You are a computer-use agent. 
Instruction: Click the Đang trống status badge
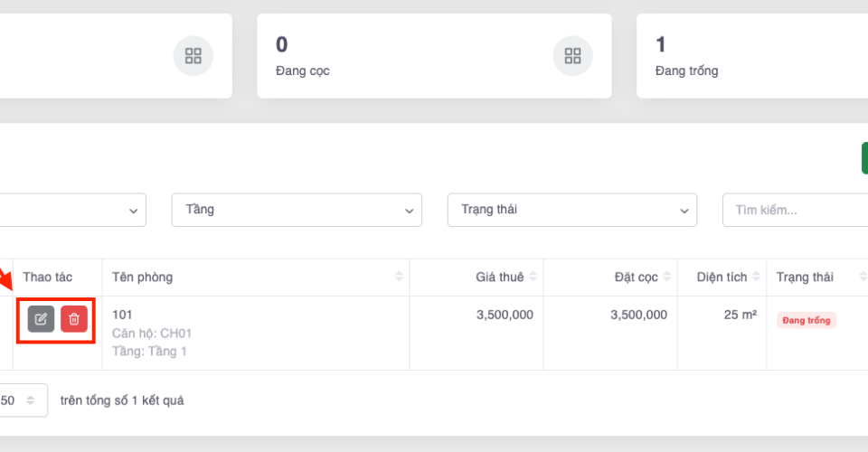point(807,320)
